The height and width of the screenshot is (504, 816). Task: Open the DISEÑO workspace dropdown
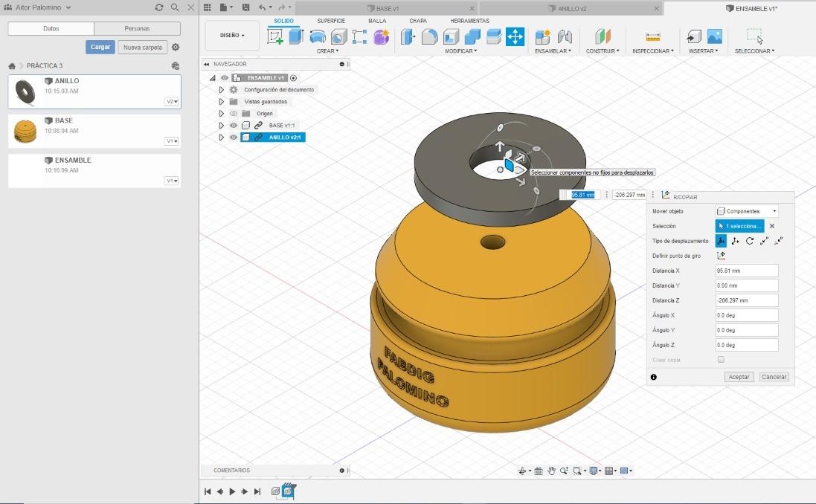click(232, 36)
